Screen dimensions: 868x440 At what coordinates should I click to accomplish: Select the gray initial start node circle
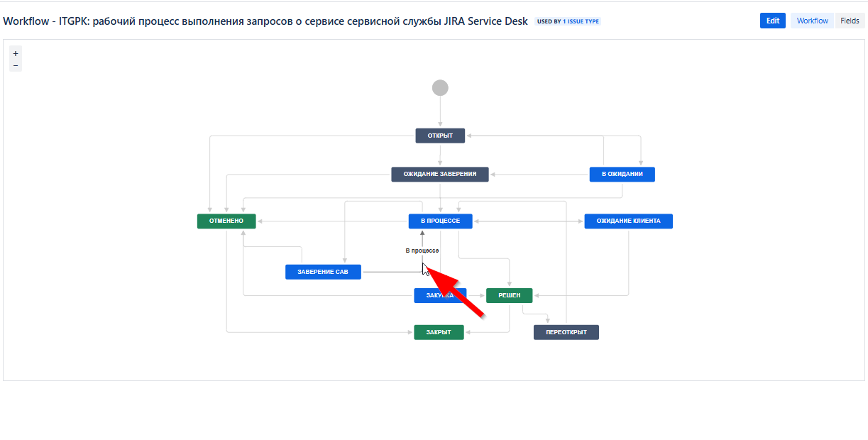(440, 87)
